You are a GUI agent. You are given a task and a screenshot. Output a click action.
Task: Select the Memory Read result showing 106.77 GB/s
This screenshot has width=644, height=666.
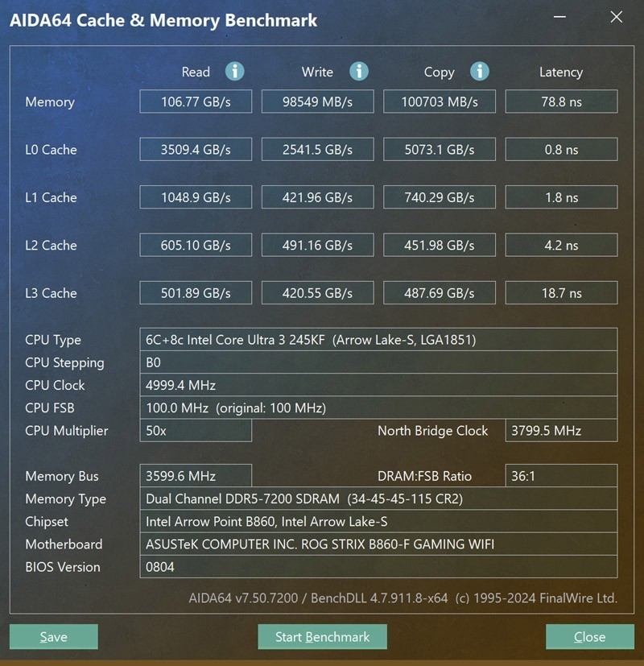point(196,101)
